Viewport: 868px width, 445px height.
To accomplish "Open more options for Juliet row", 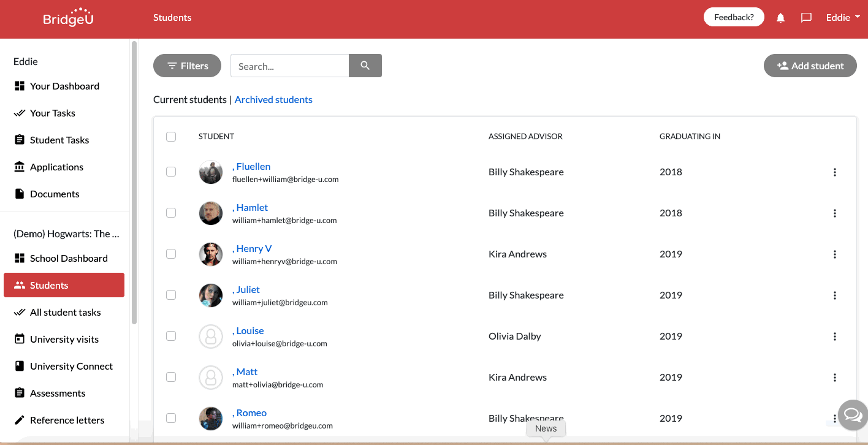I will click(834, 295).
